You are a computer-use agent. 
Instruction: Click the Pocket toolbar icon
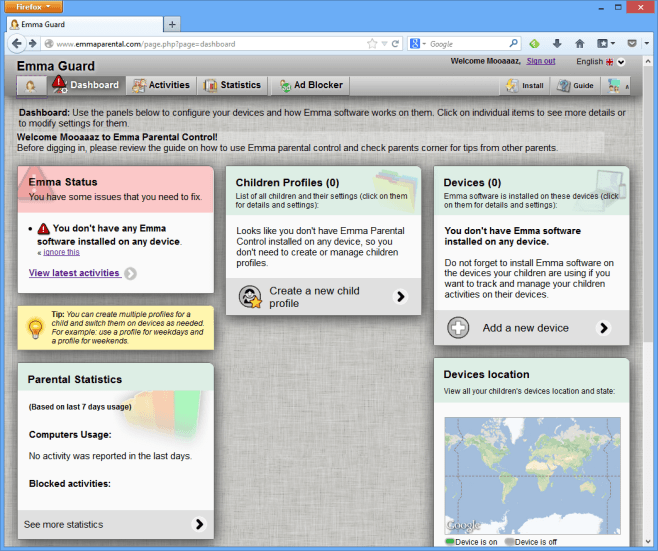point(632,43)
